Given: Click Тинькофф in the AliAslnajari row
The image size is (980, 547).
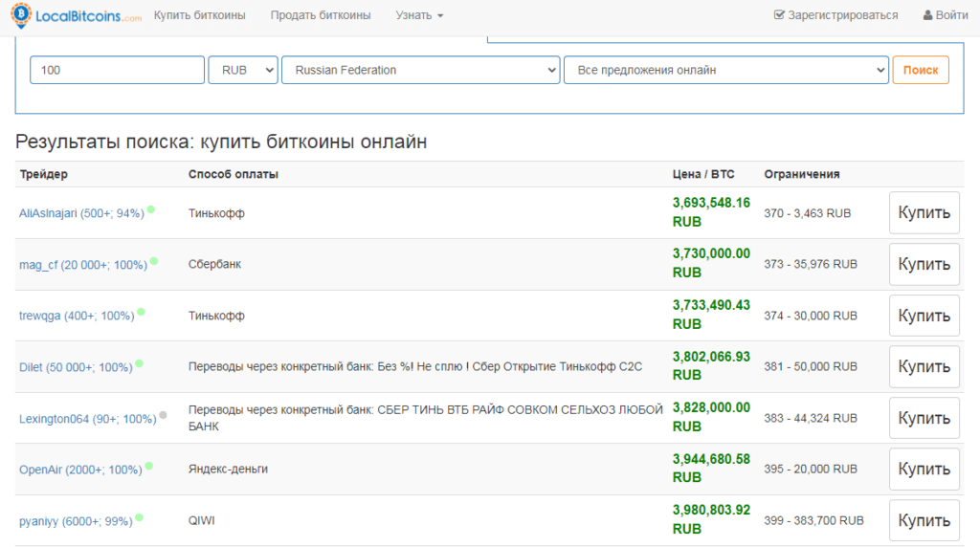Looking at the screenshot, I should pos(216,213).
